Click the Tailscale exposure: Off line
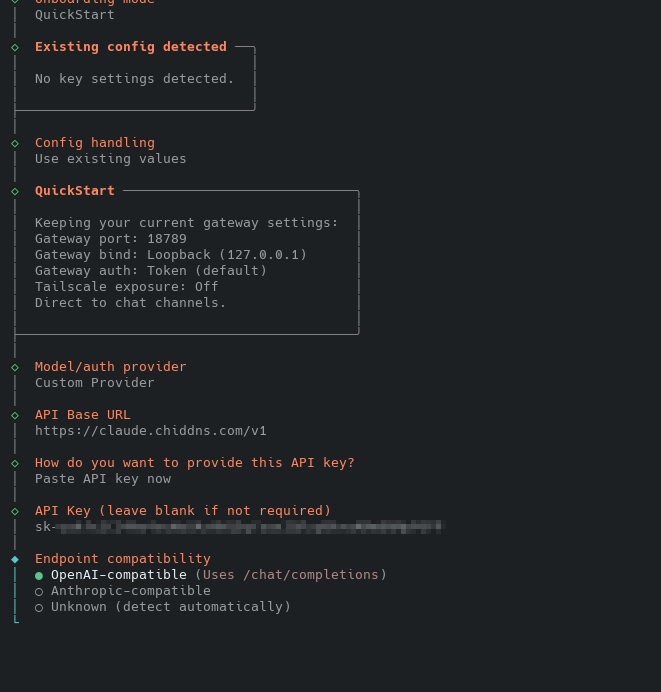The width and height of the screenshot is (661, 692). pyautogui.click(x=126, y=287)
